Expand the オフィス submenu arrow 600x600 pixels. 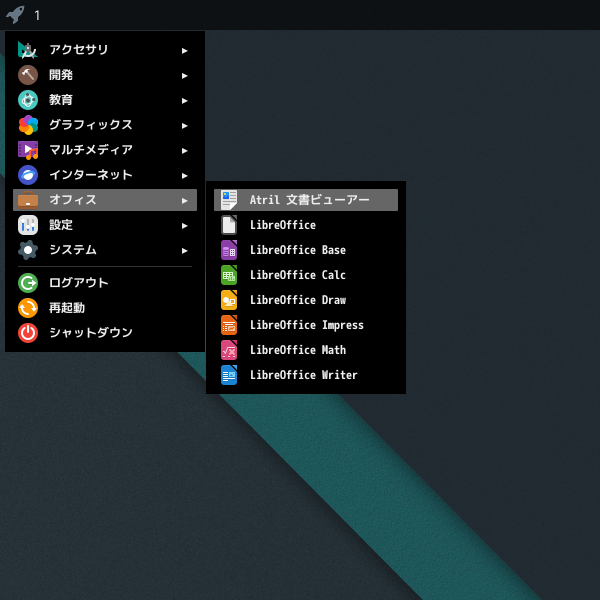pos(184,201)
